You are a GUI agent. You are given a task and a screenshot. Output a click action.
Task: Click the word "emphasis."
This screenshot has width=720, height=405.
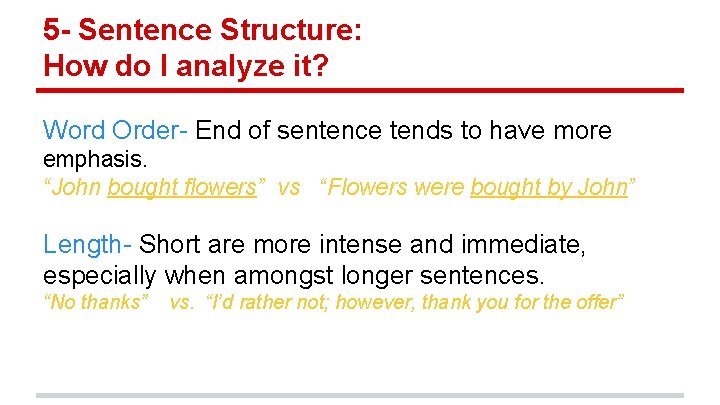tap(96, 159)
